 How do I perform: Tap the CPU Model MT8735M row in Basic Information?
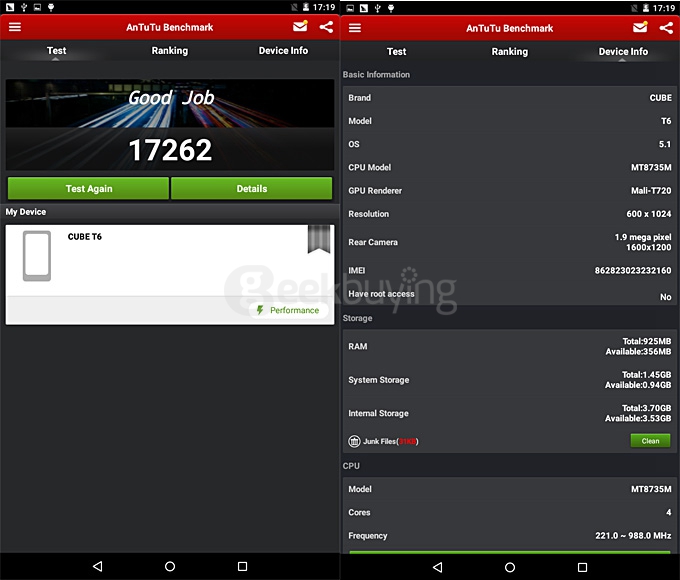510,167
